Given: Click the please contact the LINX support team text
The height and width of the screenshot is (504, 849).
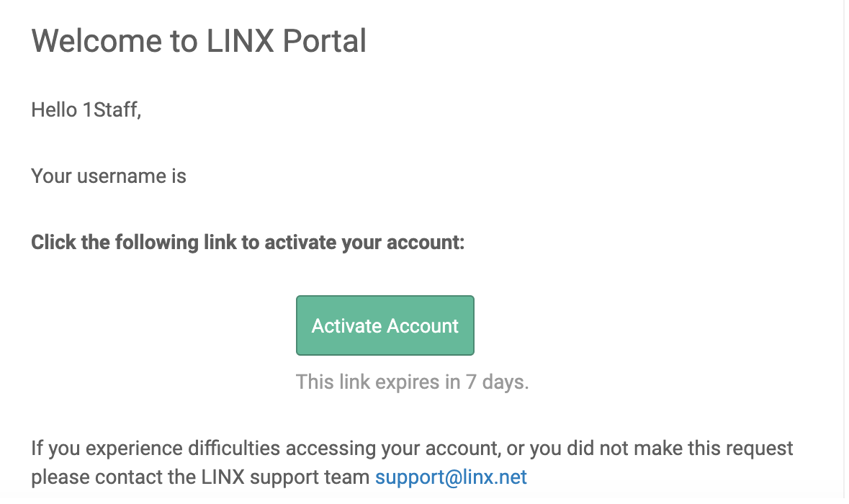Looking at the screenshot, I should click(x=200, y=477).
